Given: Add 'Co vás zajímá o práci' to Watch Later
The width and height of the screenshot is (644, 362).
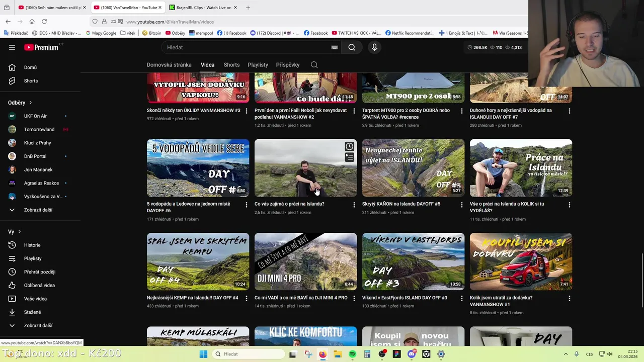Looking at the screenshot, I should [349, 146].
